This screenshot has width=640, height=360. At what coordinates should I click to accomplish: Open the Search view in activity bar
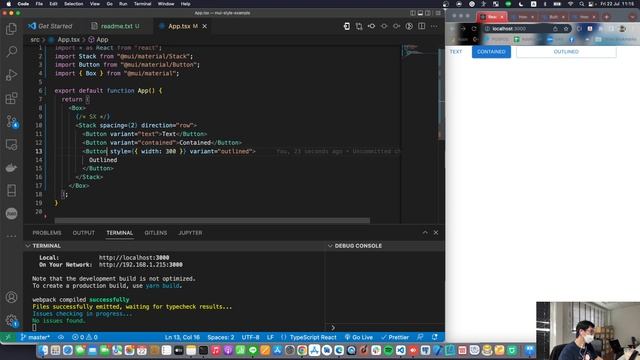tap(11, 51)
